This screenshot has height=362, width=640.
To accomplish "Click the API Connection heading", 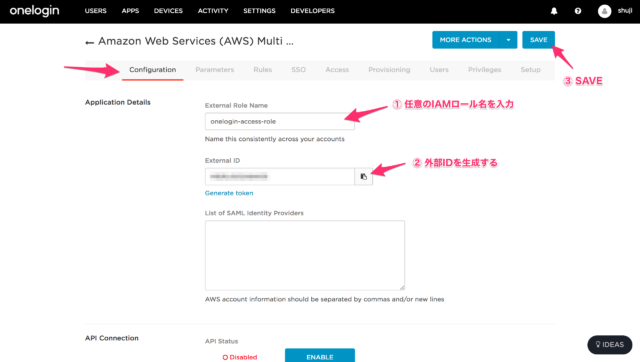I will (111, 338).
